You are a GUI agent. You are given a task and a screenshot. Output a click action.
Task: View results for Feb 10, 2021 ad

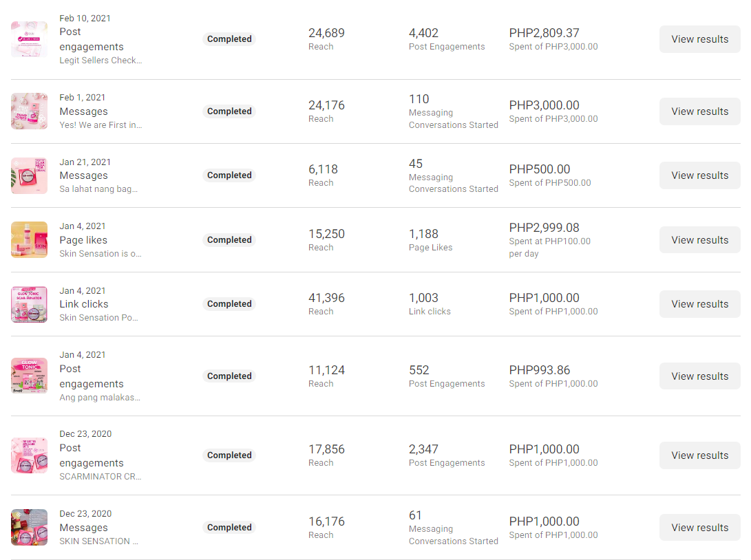pos(699,39)
